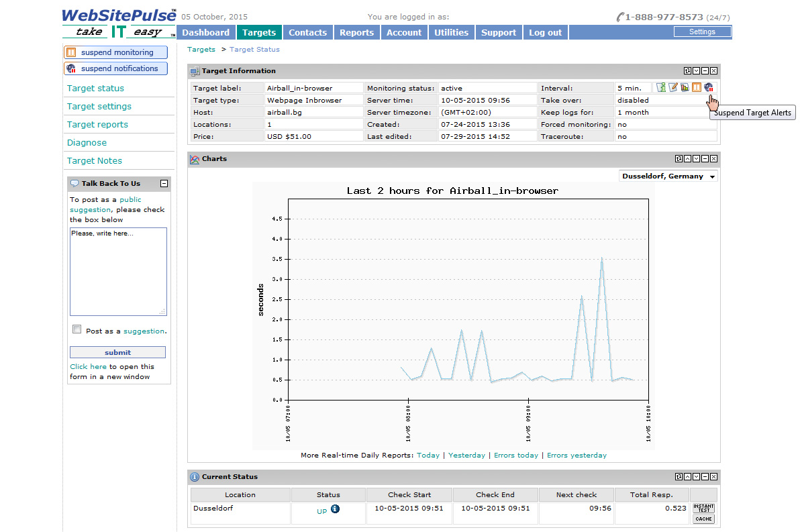
Task: Move the Current Status panel up
Action: tap(687, 476)
